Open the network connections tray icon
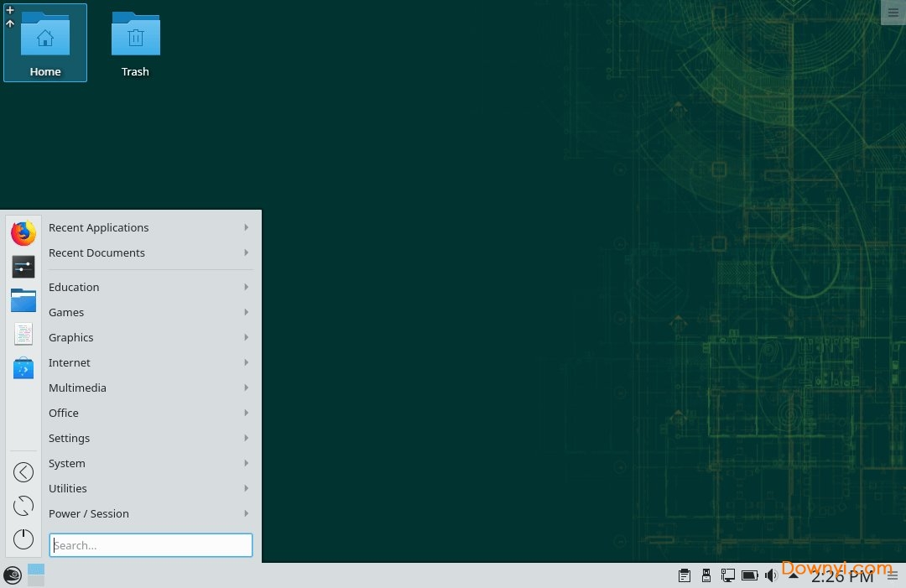The width and height of the screenshot is (906, 588). click(x=728, y=575)
